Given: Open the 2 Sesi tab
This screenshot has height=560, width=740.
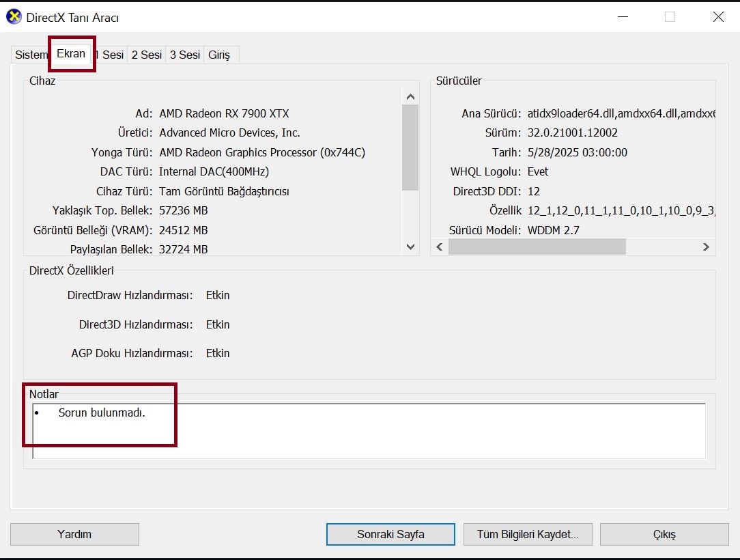Looking at the screenshot, I should coord(147,55).
